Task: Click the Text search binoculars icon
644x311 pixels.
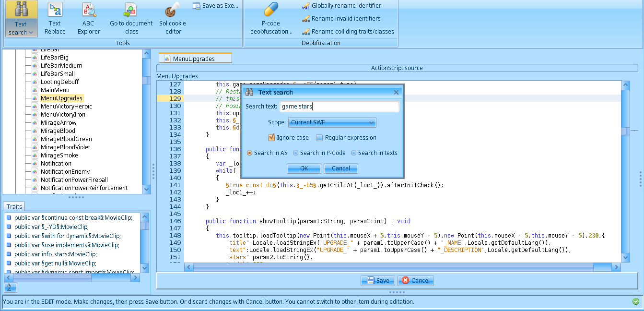Action: [21, 10]
